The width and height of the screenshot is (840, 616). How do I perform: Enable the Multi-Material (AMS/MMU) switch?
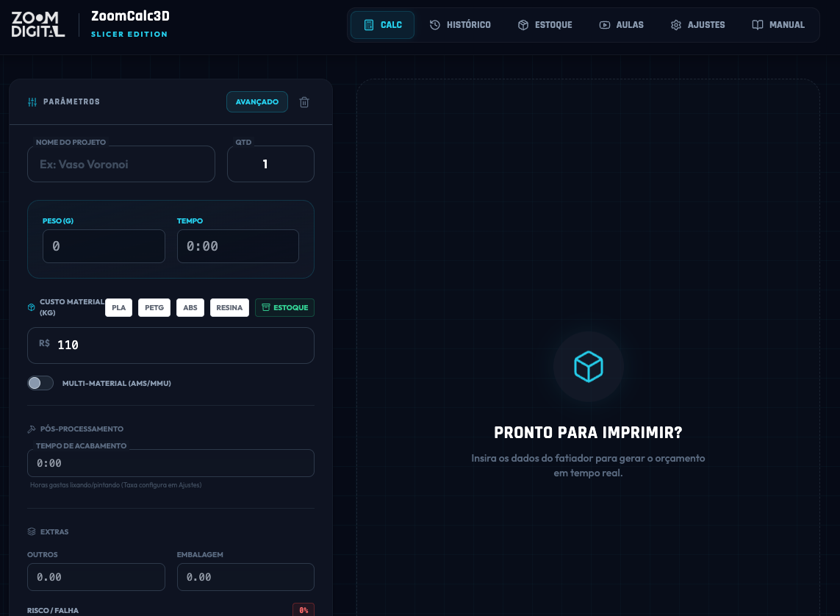click(x=40, y=383)
